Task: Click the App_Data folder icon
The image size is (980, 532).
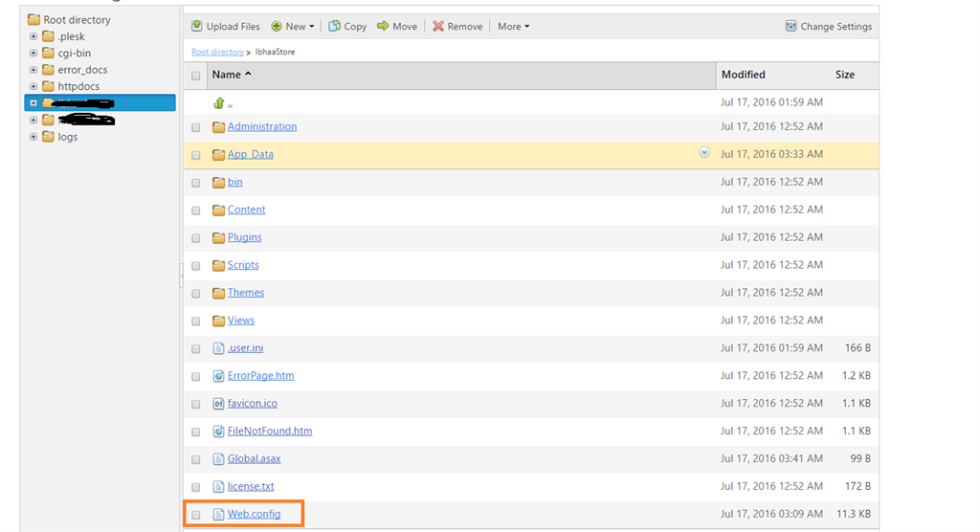Action: point(218,154)
